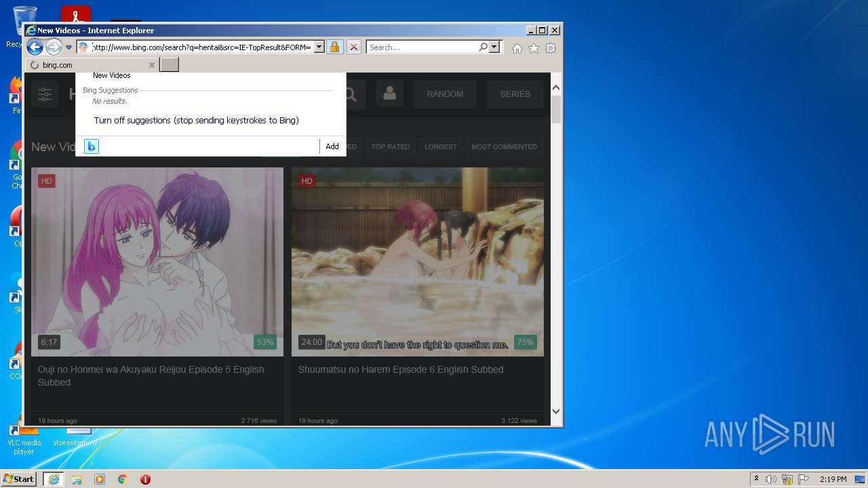Open the SERIES section
Screen dimensions: 868x488
(515, 94)
